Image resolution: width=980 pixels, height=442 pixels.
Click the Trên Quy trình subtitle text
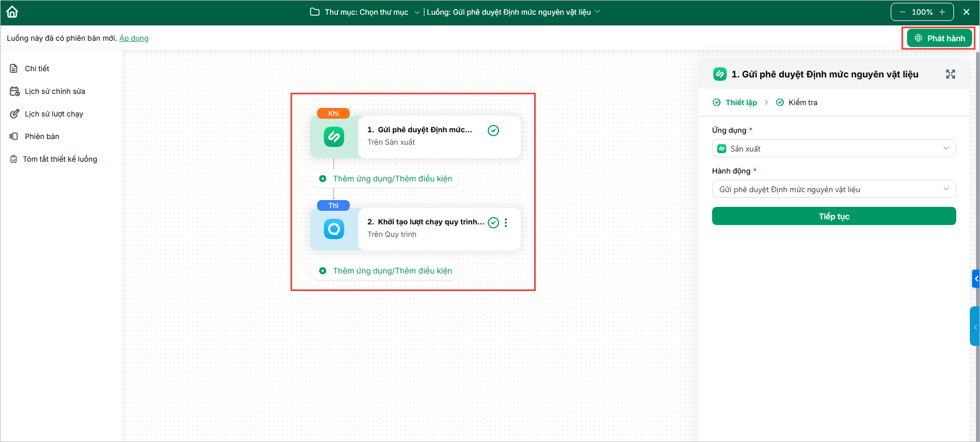392,234
